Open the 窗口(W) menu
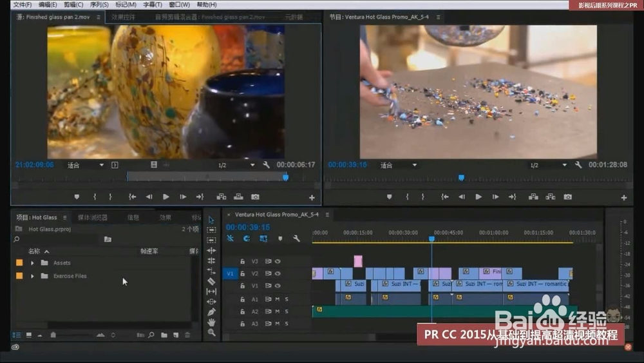This screenshot has width=644, height=363. 180,5
